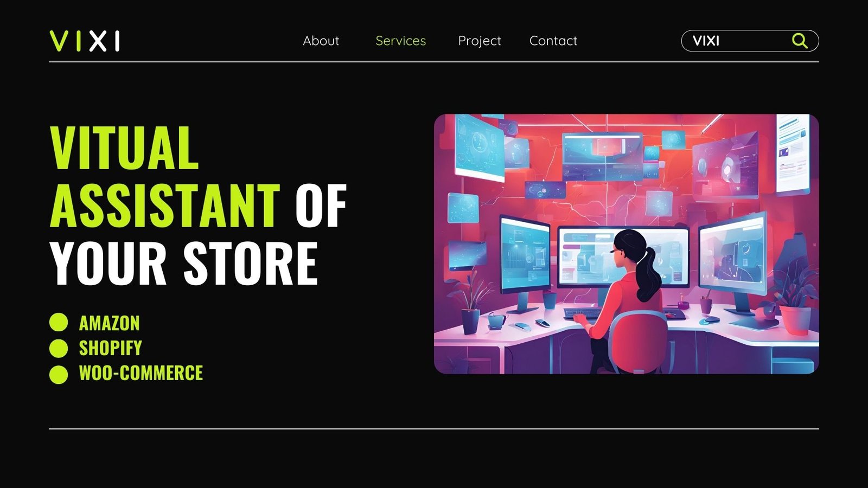Click the SHOPIFY list label
The width and height of the screenshot is (868, 488).
pyautogui.click(x=111, y=348)
